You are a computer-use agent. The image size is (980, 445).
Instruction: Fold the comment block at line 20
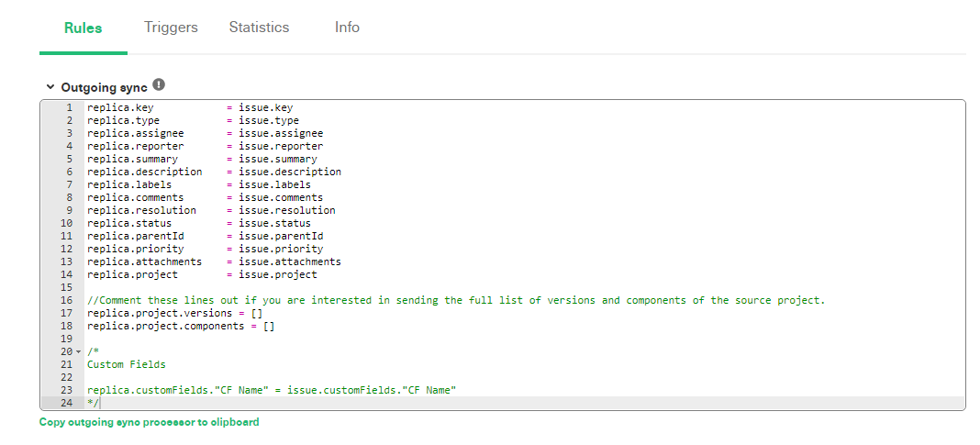click(x=78, y=352)
